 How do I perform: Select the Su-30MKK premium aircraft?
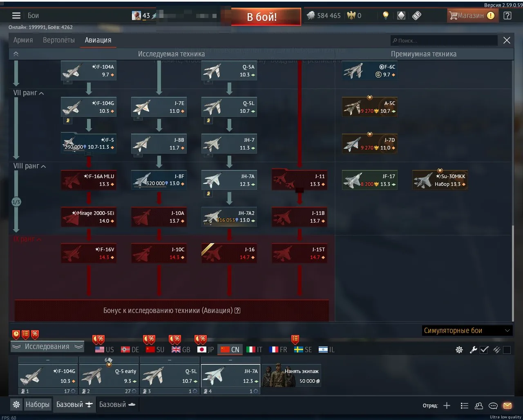tap(440, 180)
